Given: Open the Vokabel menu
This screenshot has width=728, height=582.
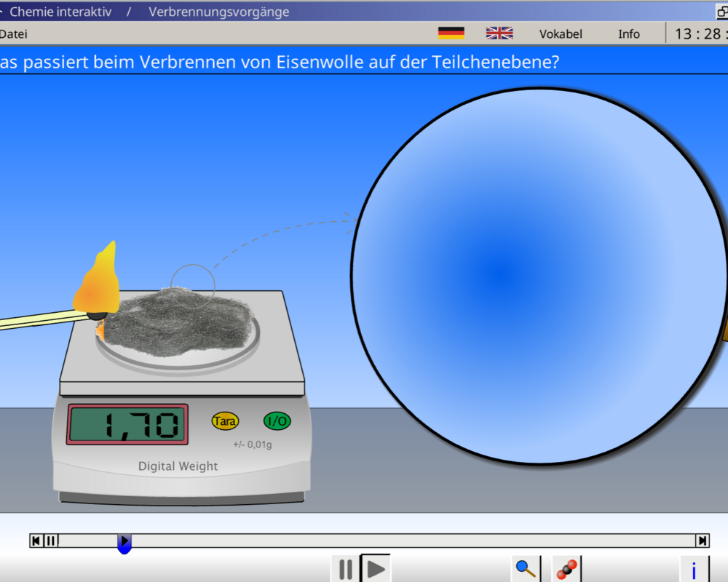Looking at the screenshot, I should (561, 34).
